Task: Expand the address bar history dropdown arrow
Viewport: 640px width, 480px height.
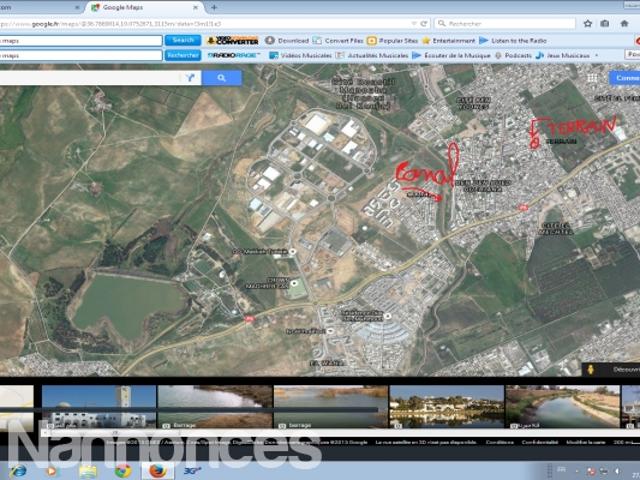Action: 414,24
